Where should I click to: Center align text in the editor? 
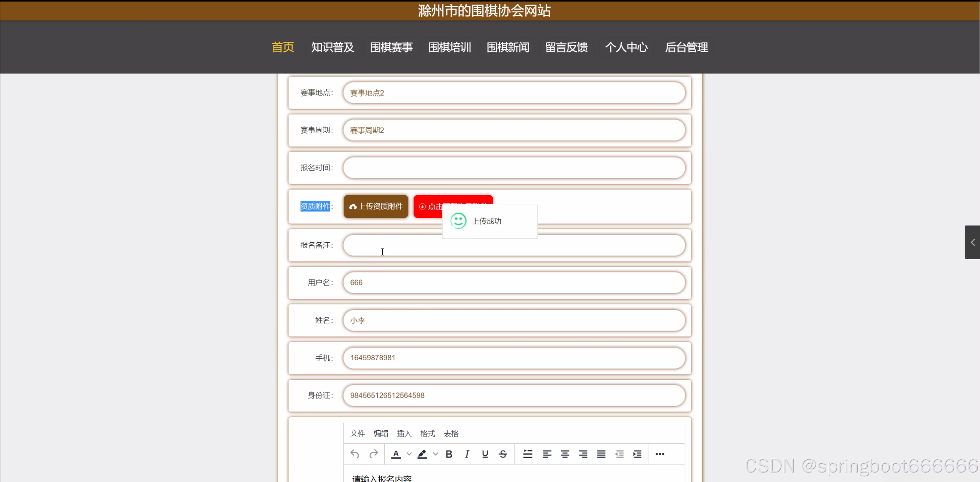(565, 454)
